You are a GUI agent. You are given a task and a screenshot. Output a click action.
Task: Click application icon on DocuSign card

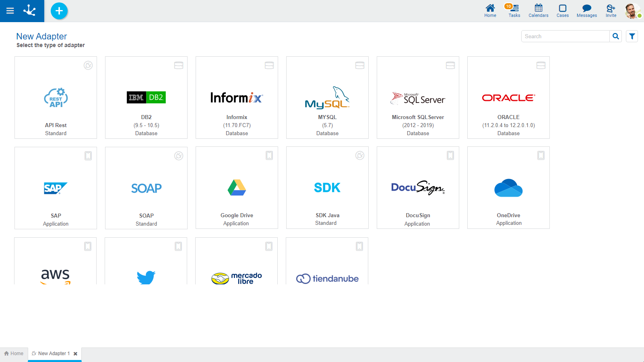450,155
